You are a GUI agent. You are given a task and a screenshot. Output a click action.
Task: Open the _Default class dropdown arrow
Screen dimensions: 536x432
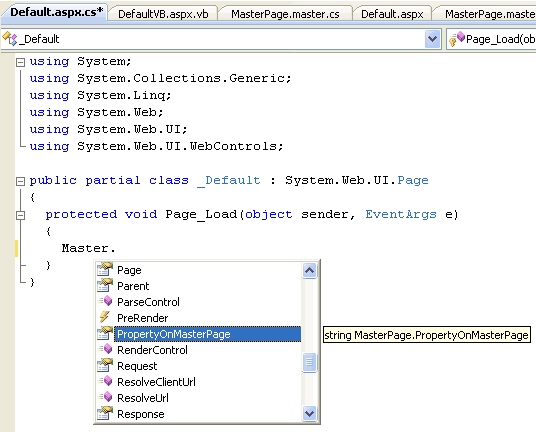pos(432,39)
